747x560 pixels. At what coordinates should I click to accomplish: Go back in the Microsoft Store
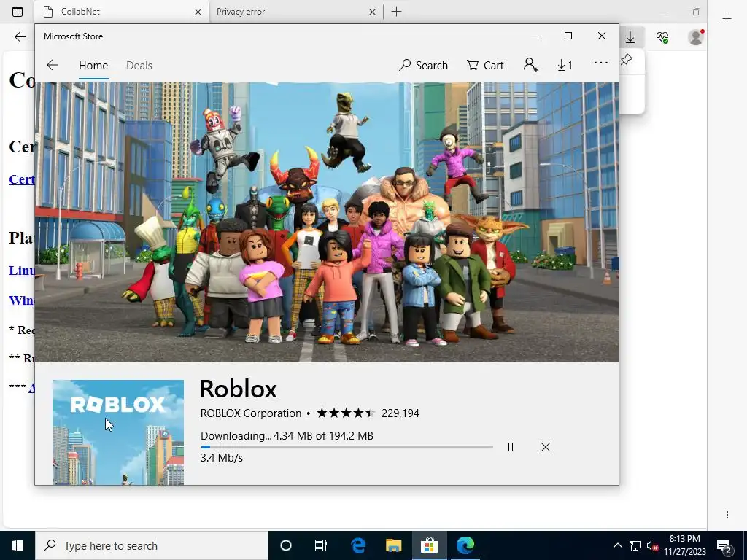tap(53, 65)
